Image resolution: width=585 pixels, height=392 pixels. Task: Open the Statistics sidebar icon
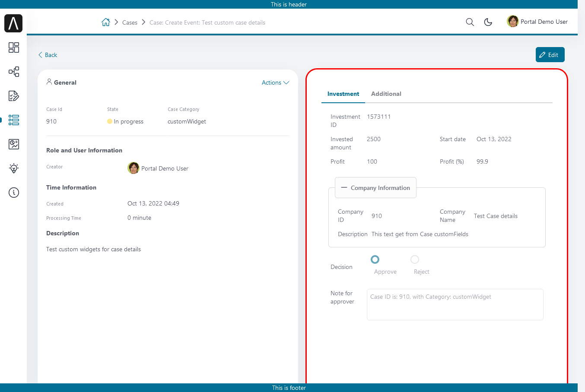pos(14,144)
